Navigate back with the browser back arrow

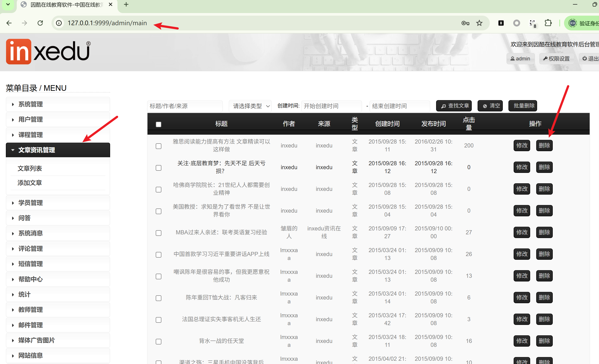coord(9,23)
